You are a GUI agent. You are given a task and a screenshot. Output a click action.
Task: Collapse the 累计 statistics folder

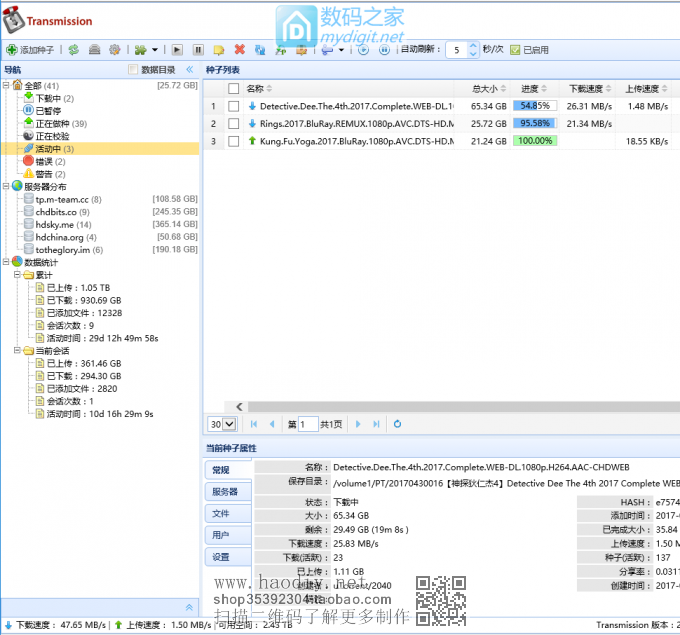(17, 274)
